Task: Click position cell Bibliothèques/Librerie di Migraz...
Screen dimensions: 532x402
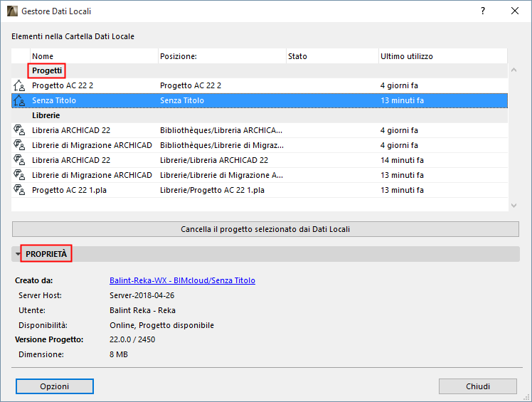Action: (222, 145)
